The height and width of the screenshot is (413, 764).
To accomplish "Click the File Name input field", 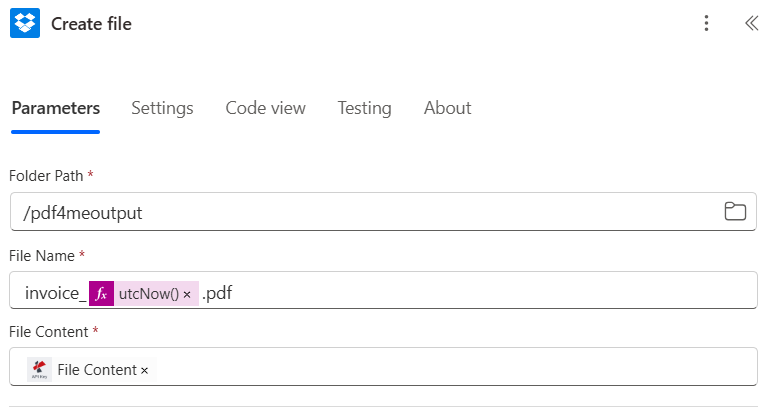I will [383, 290].
